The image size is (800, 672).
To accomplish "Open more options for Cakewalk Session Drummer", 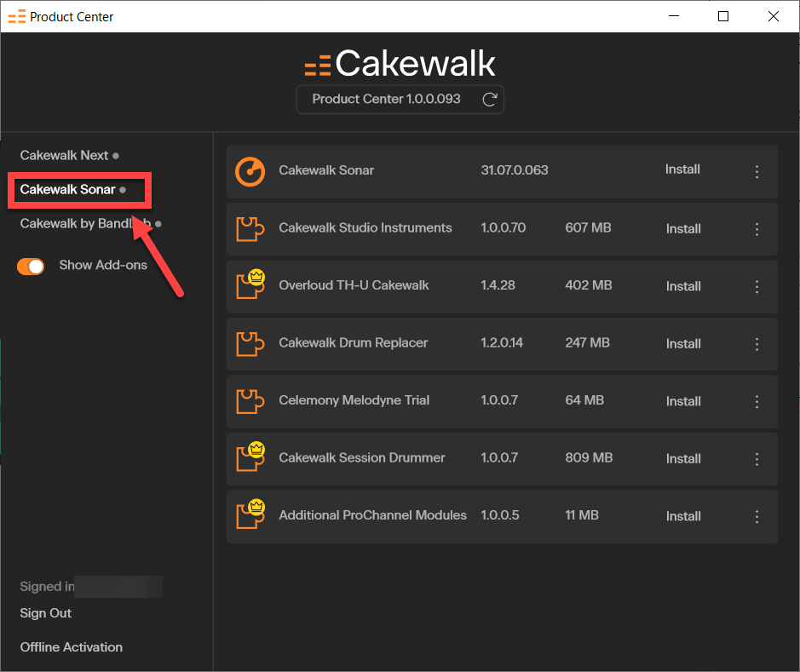I will click(x=757, y=459).
